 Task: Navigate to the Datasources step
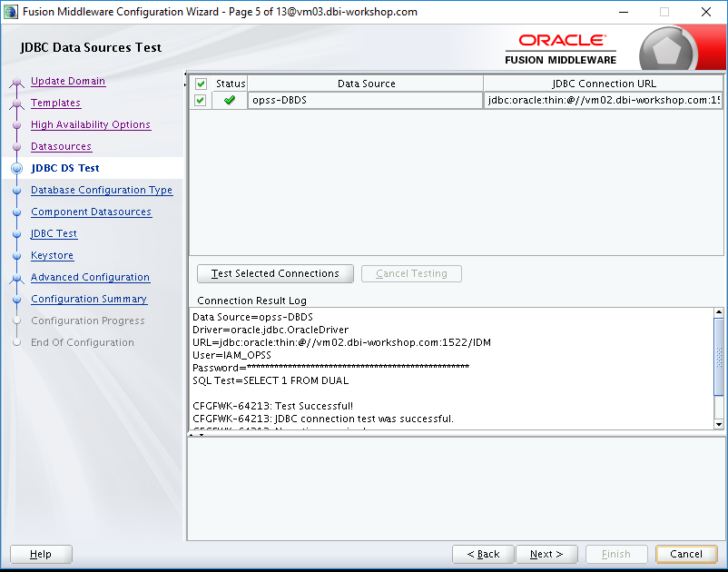[62, 146]
